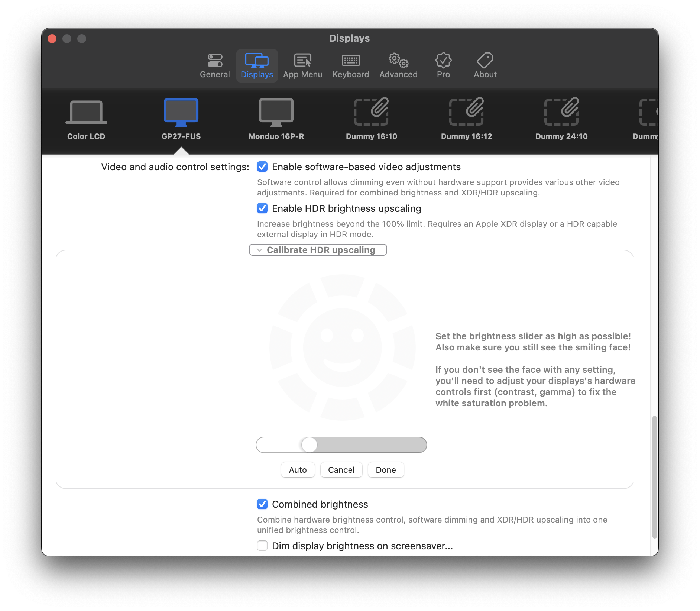Open the Keyboard settings pane
The height and width of the screenshot is (611, 700).
(x=350, y=66)
